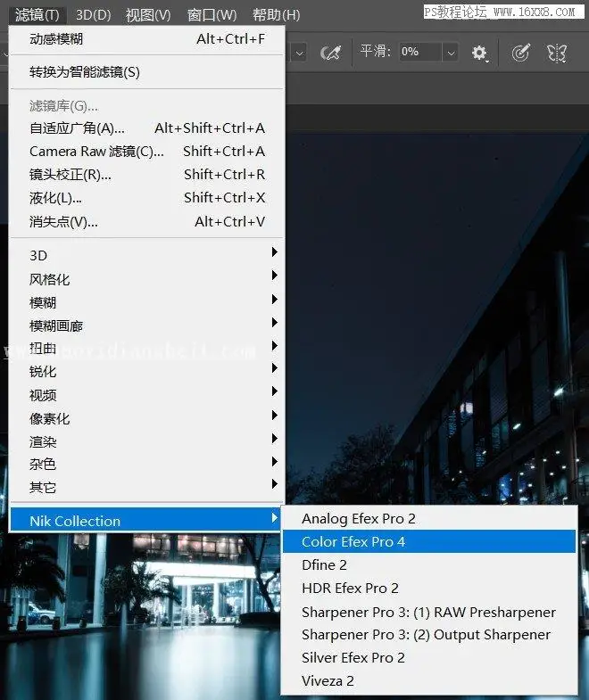This screenshot has height=700, width=589.
Task: Expand the 模糊 submenu
Action: coord(147,302)
